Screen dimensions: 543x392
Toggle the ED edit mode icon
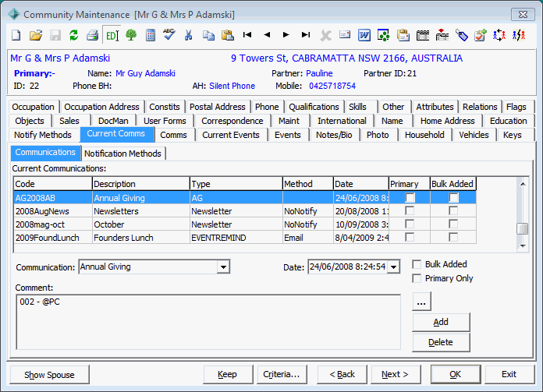coord(112,35)
